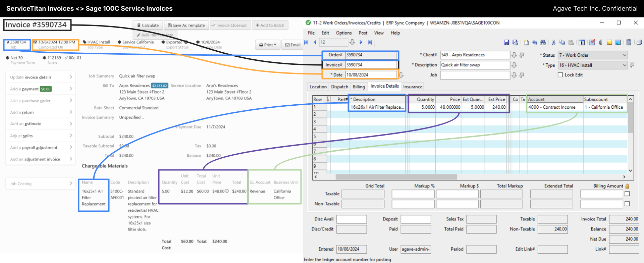This screenshot has width=644, height=263.
Task: Expand Update invoice details
Action: coord(41,77)
